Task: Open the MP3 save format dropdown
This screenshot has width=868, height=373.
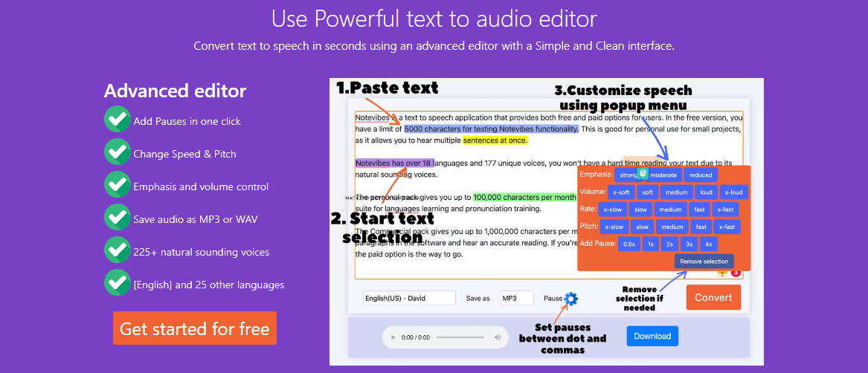Action: click(516, 298)
